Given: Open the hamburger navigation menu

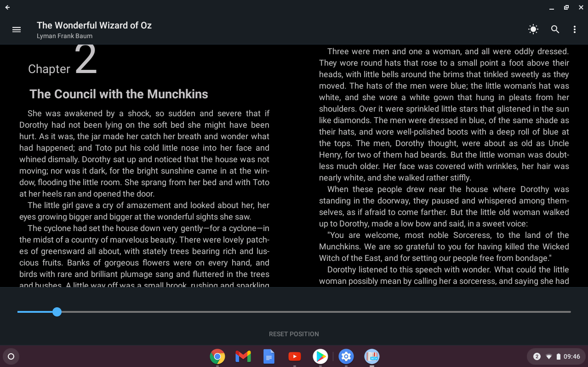Looking at the screenshot, I should (17, 29).
